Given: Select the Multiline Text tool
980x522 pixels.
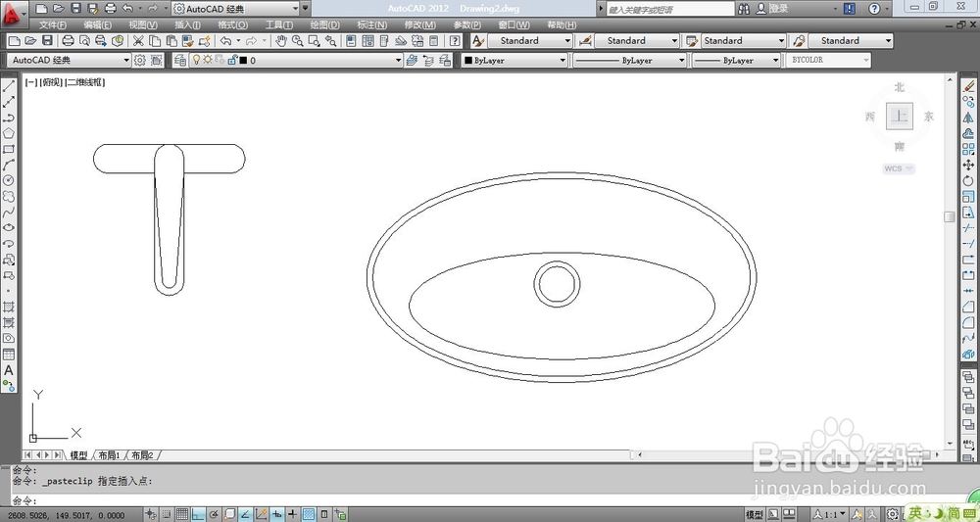Looking at the screenshot, I should (9, 369).
